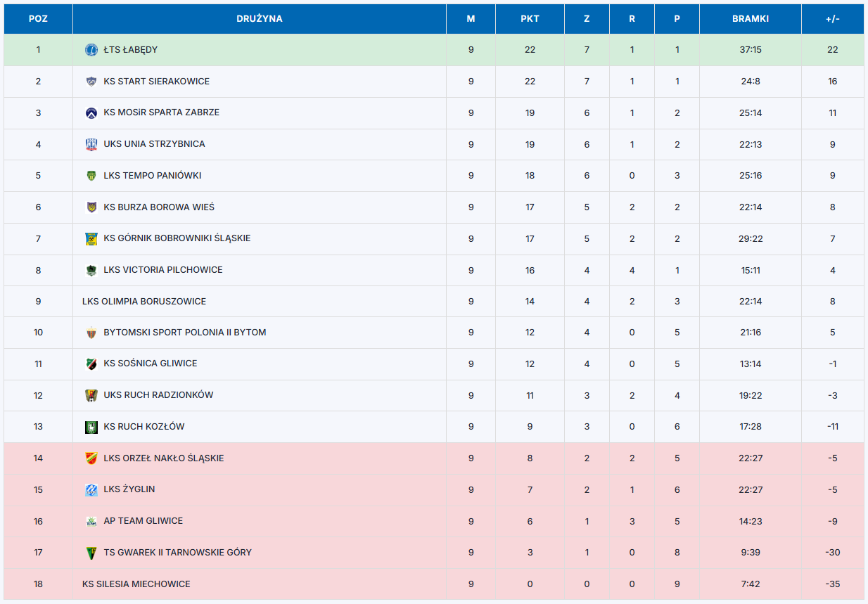The image size is (868, 604).
Task: Click the LKS Tempo Paniówki club logo
Action: [x=91, y=176]
